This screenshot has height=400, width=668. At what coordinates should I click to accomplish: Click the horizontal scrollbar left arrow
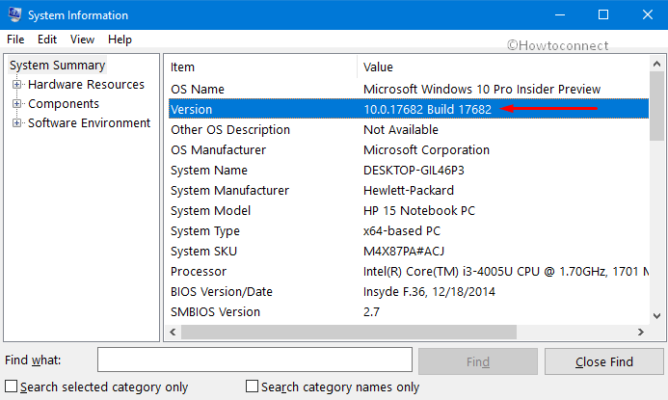(x=173, y=332)
